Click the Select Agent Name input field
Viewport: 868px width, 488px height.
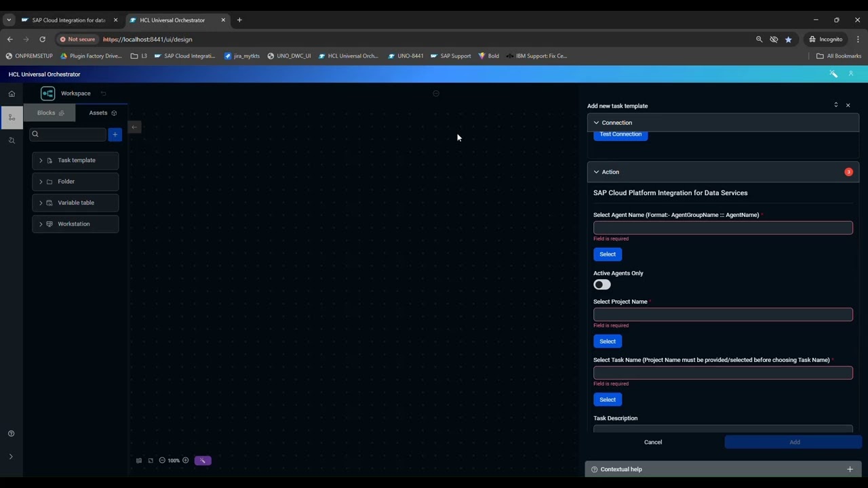click(723, 228)
